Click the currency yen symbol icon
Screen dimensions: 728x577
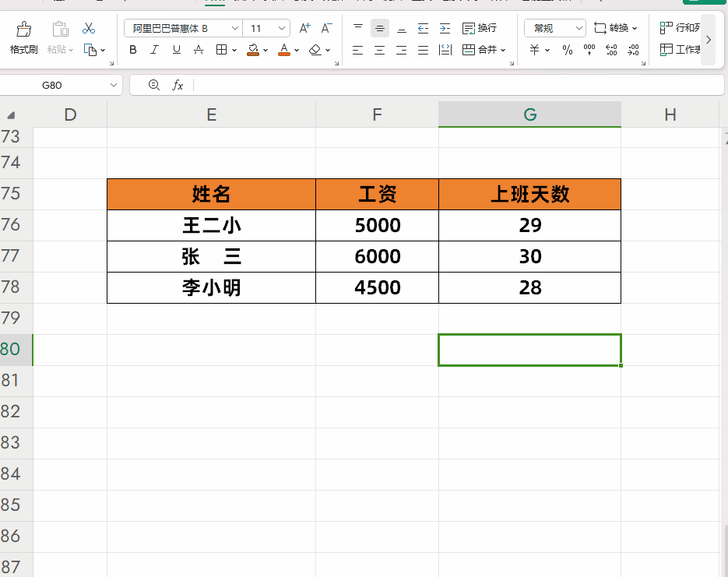pyautogui.click(x=535, y=50)
